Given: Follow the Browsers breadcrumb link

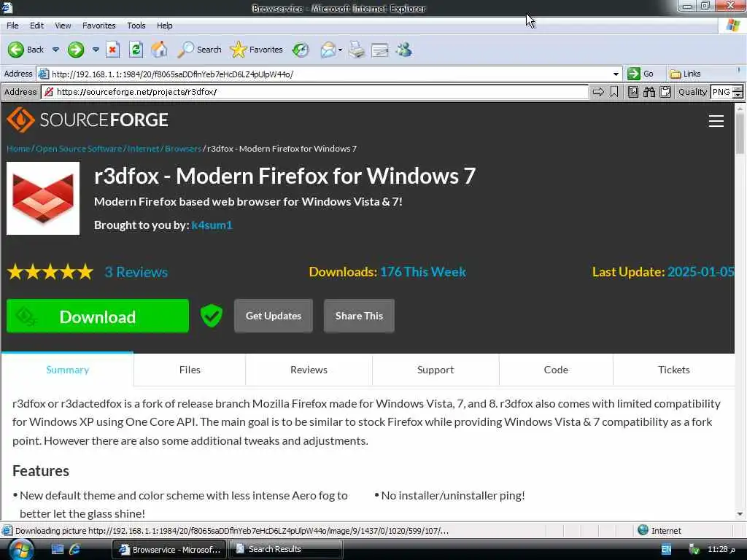Looking at the screenshot, I should [x=183, y=149].
